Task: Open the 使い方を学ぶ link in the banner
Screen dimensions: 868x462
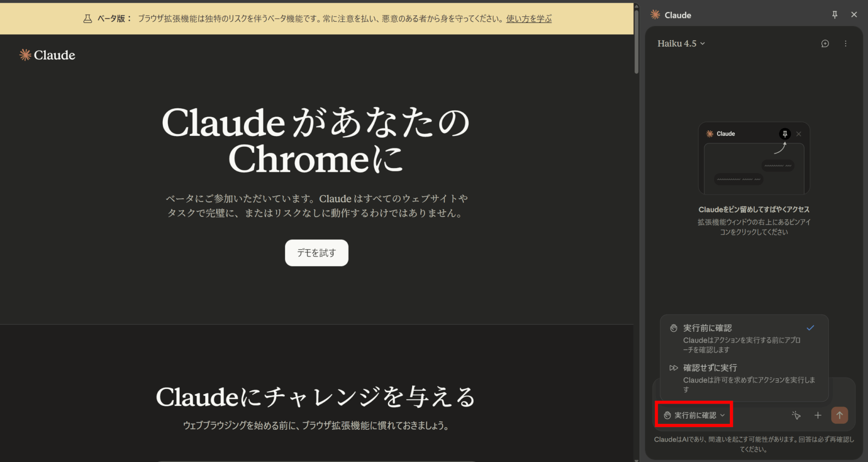Action: coord(529,19)
